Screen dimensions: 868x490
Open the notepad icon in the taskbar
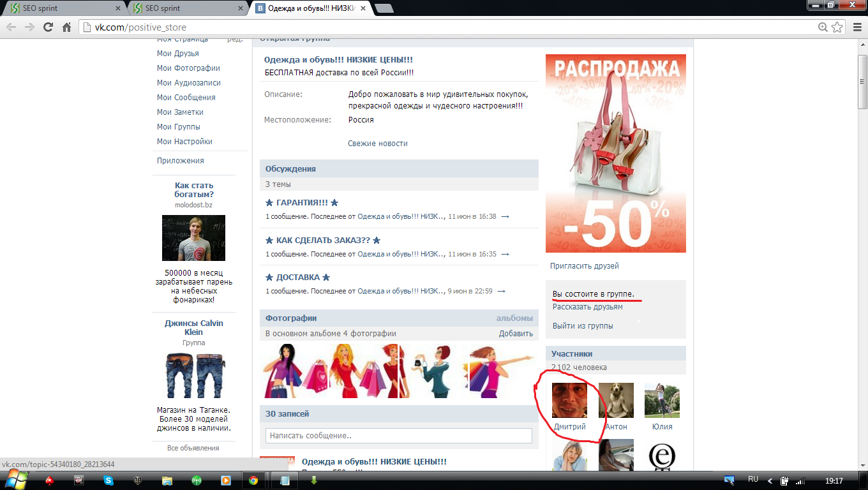pyautogui.click(x=285, y=480)
